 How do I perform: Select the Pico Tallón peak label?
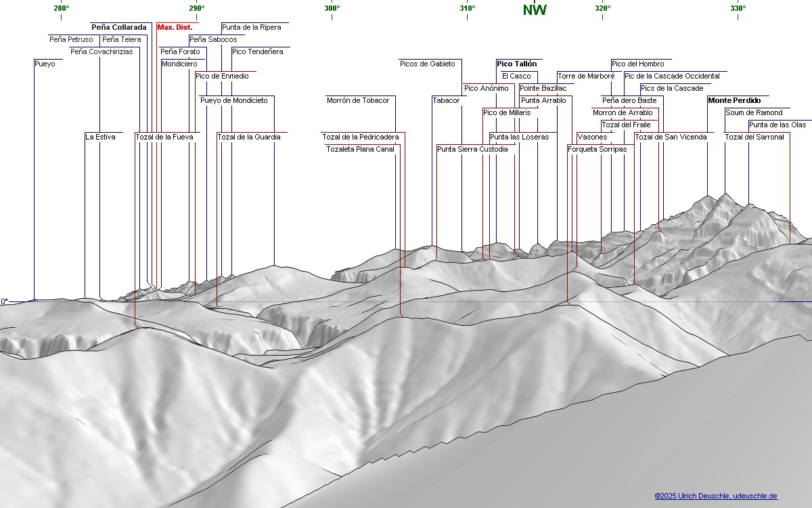click(516, 64)
